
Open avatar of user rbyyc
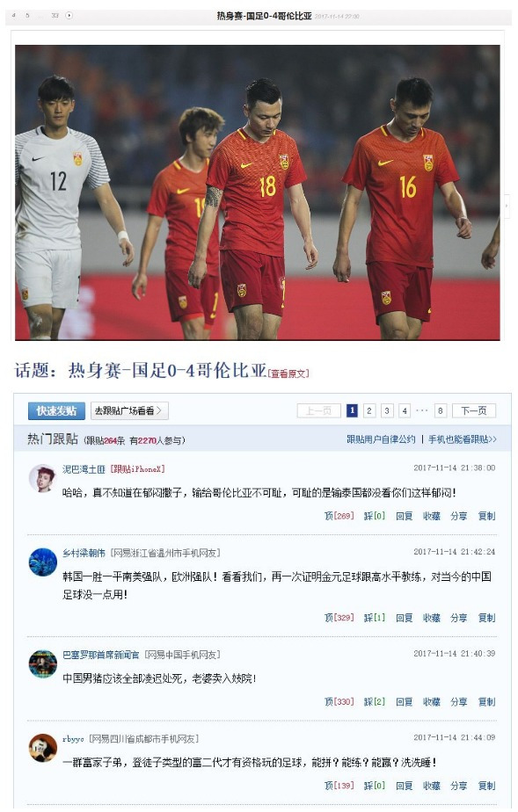tap(42, 748)
